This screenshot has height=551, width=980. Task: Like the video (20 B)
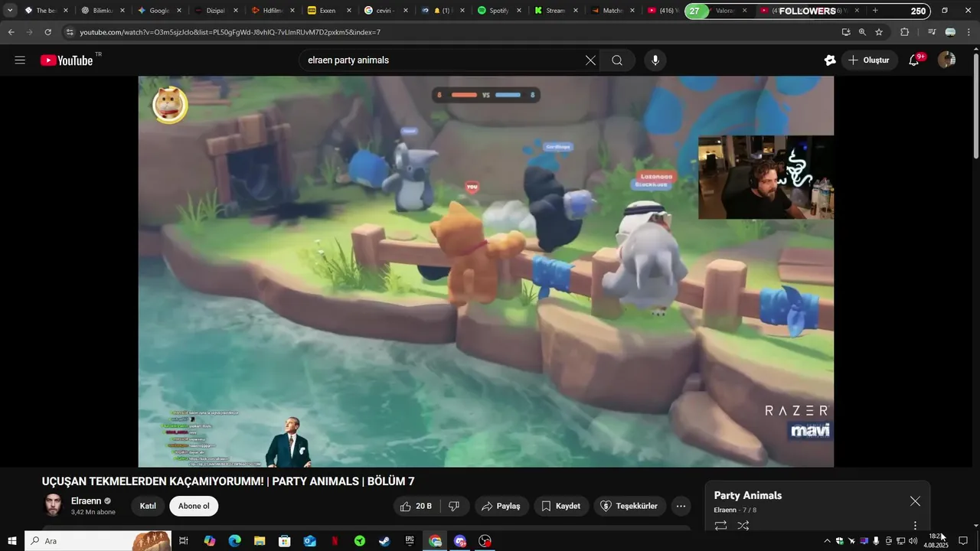coord(416,506)
